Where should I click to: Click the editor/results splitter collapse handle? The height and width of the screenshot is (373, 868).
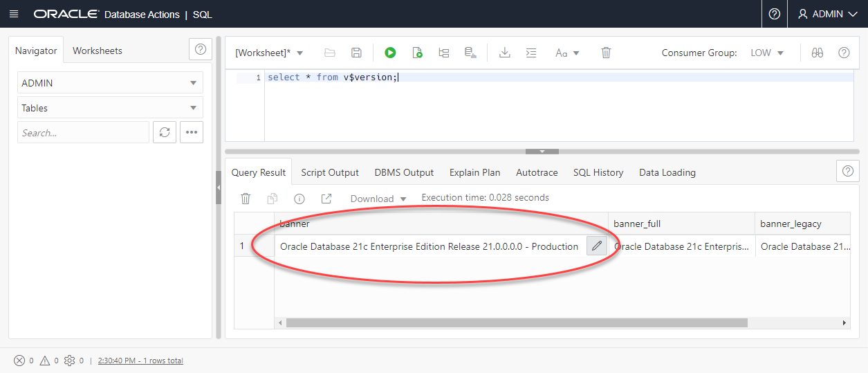[x=542, y=151]
